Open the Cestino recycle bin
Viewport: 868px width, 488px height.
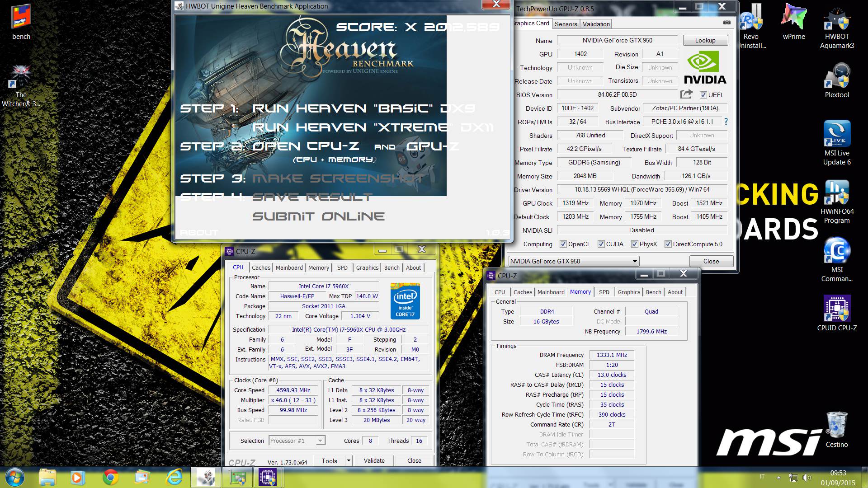point(837,430)
